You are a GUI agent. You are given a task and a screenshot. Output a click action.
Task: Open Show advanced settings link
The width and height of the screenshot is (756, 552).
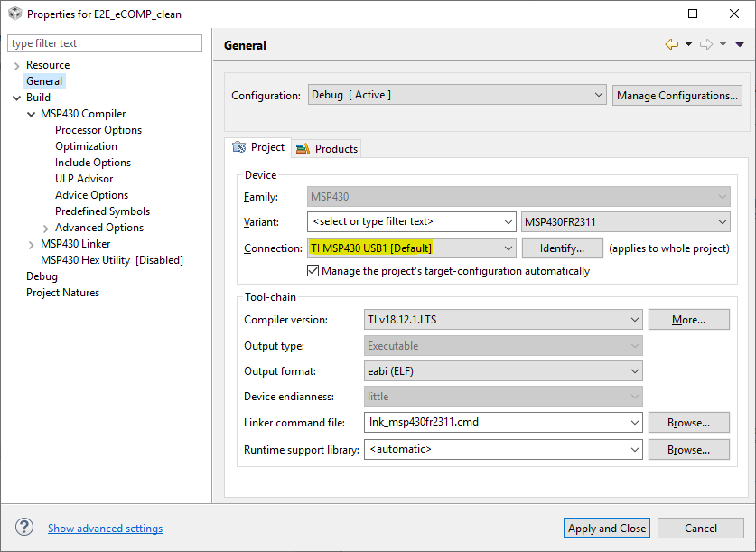tap(105, 529)
